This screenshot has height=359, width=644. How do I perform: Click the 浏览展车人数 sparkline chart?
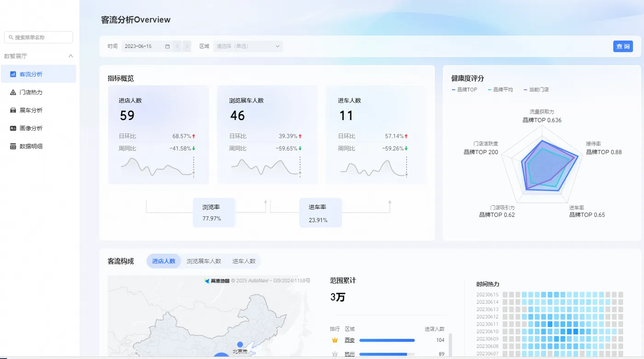pyautogui.click(x=266, y=167)
